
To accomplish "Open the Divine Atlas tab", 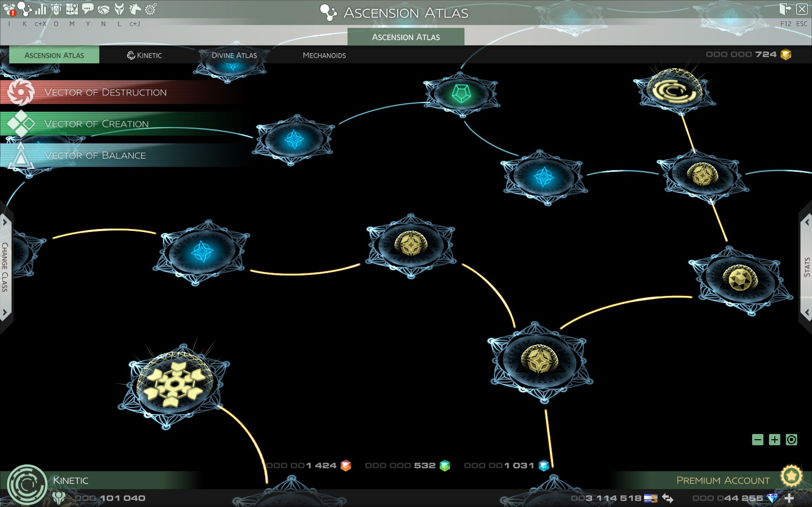I will [x=234, y=55].
